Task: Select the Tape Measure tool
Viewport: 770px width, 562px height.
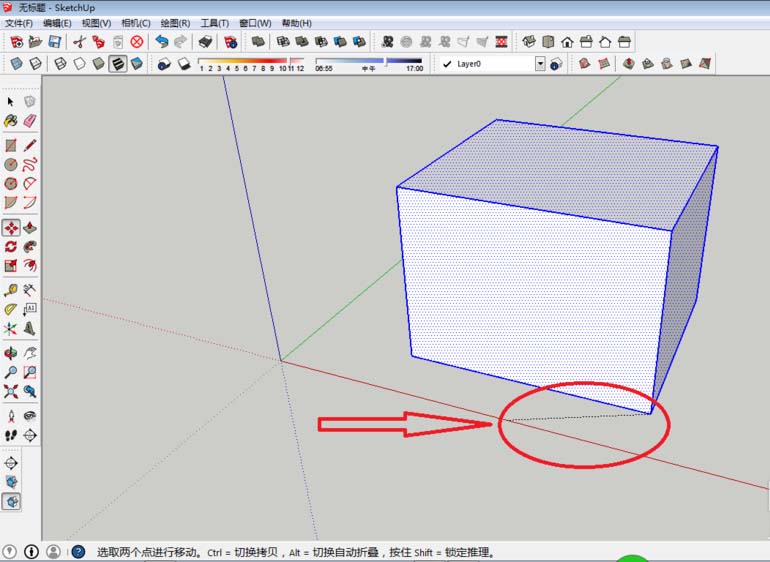Action: 11,290
